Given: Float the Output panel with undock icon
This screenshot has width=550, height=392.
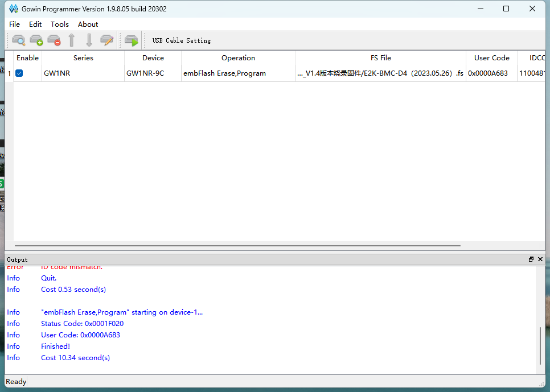Looking at the screenshot, I should (x=531, y=259).
